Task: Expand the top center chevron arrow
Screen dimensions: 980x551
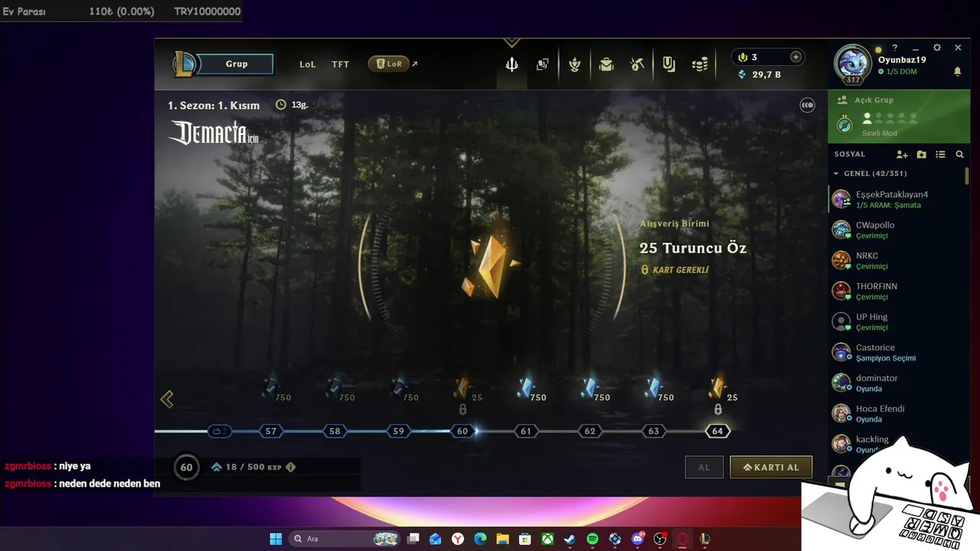Action: click(511, 42)
